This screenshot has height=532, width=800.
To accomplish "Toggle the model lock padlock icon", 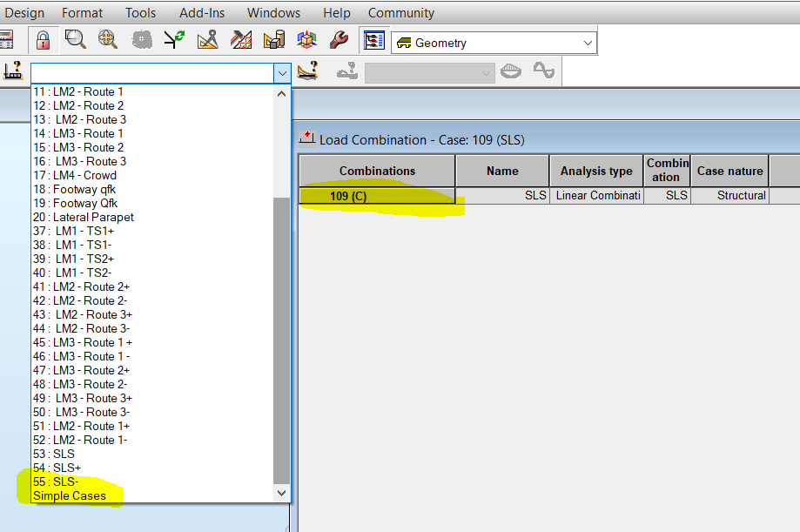I will 42,39.
